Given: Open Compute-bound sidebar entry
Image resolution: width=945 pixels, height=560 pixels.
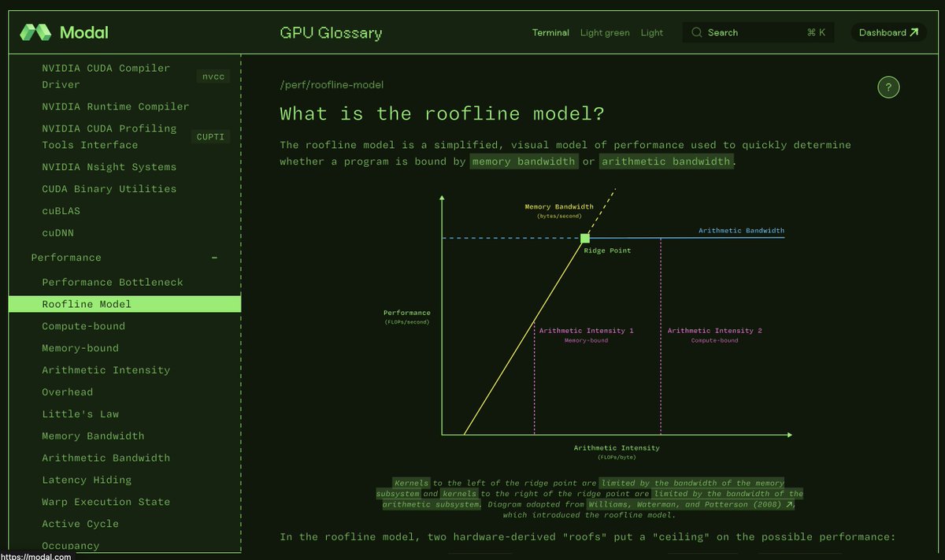Looking at the screenshot, I should coord(83,326).
